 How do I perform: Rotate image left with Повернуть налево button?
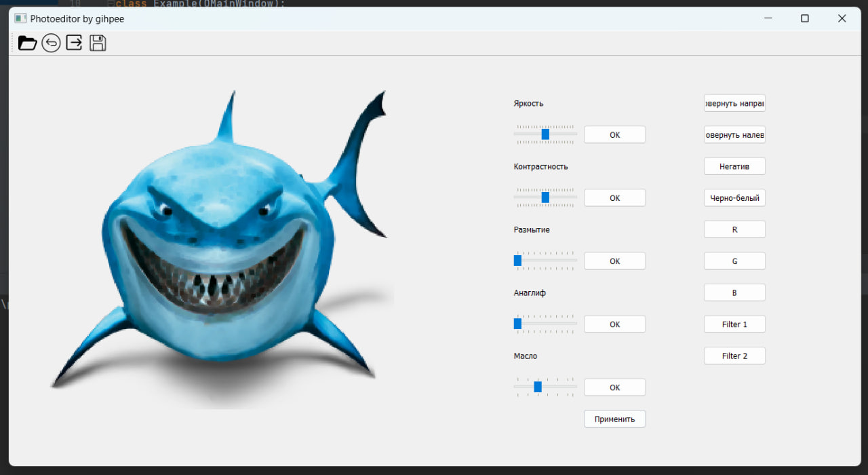(x=734, y=134)
